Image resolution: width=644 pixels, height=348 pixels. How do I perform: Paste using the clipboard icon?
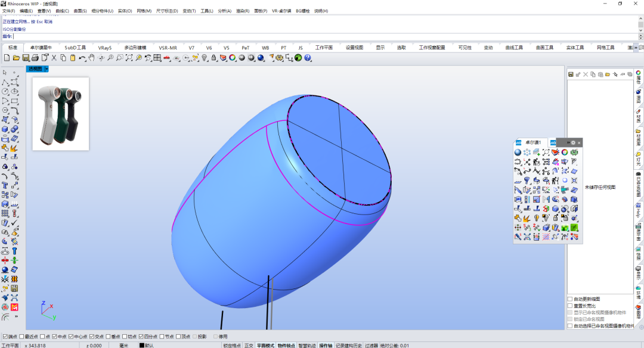73,58
